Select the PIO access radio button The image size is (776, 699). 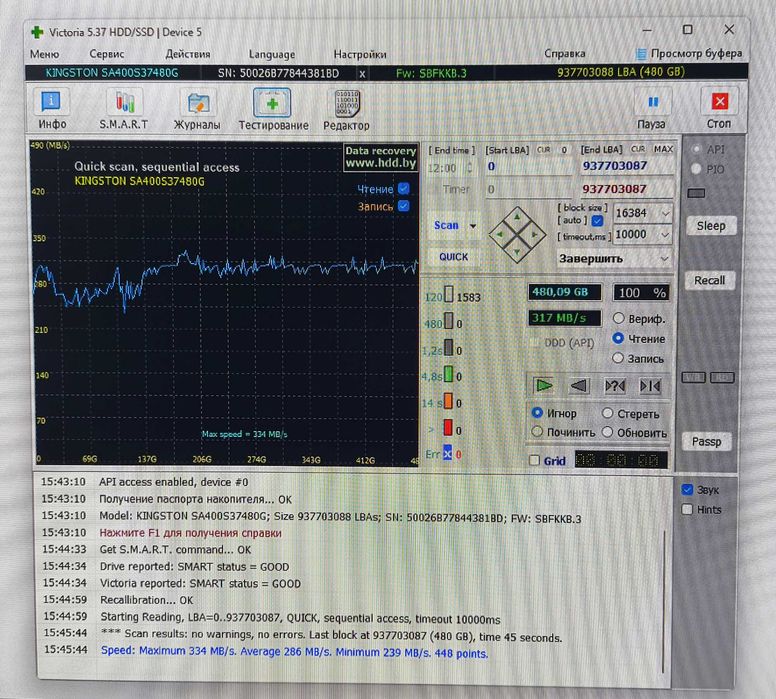point(697,169)
